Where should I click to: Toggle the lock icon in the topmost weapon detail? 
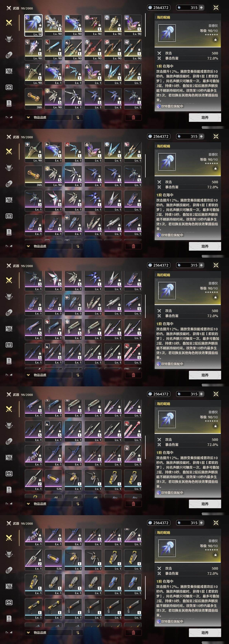coord(215,40)
